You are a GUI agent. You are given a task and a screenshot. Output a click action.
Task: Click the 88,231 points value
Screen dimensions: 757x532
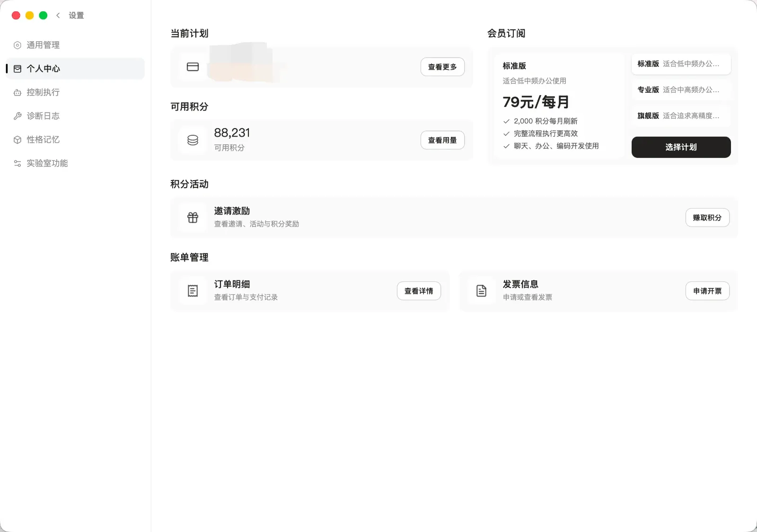tap(232, 133)
